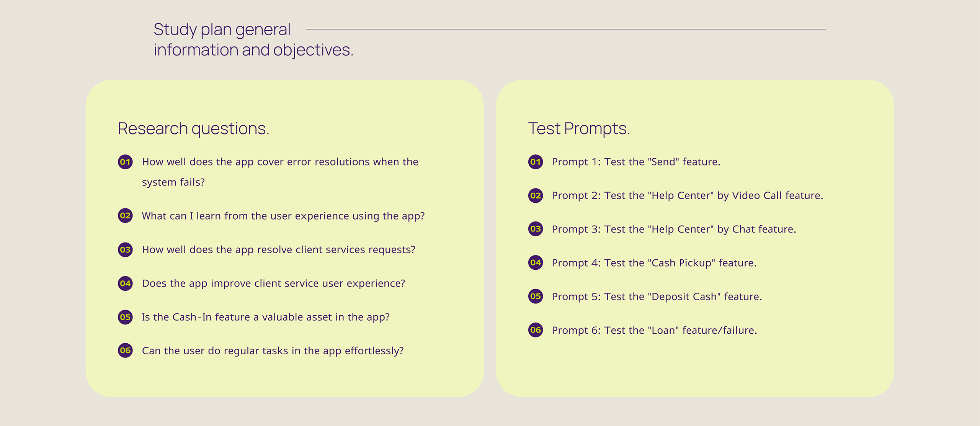Click the 01 badge under Research questions
This screenshot has width=980, height=426.
point(125,162)
